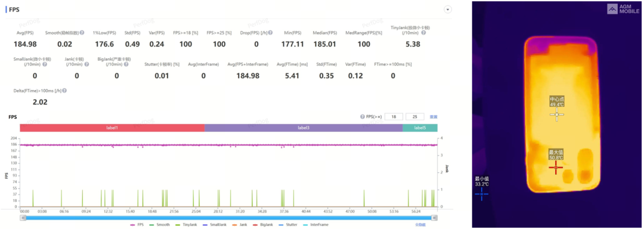644x229 pixels.
Task: Click 25:04 tick on time axis
Action: click(x=196, y=211)
